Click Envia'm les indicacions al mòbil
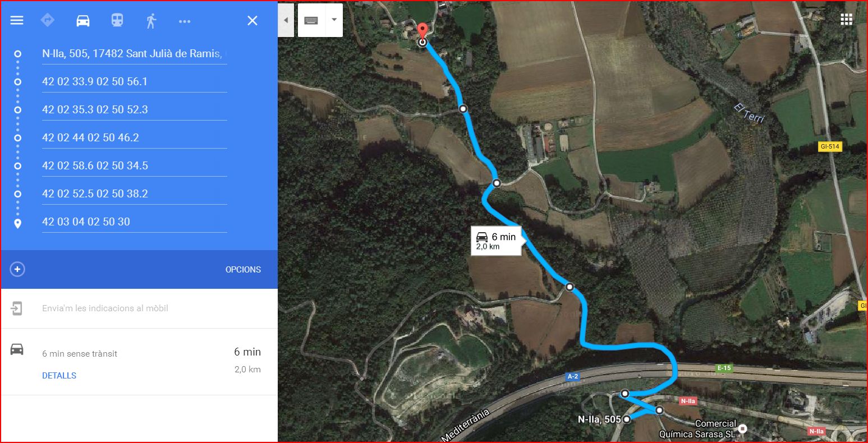The image size is (868, 443). pos(105,308)
